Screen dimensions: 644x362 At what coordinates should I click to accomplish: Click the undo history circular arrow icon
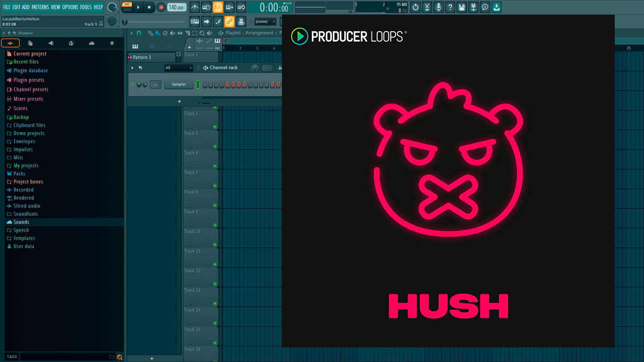click(x=415, y=7)
